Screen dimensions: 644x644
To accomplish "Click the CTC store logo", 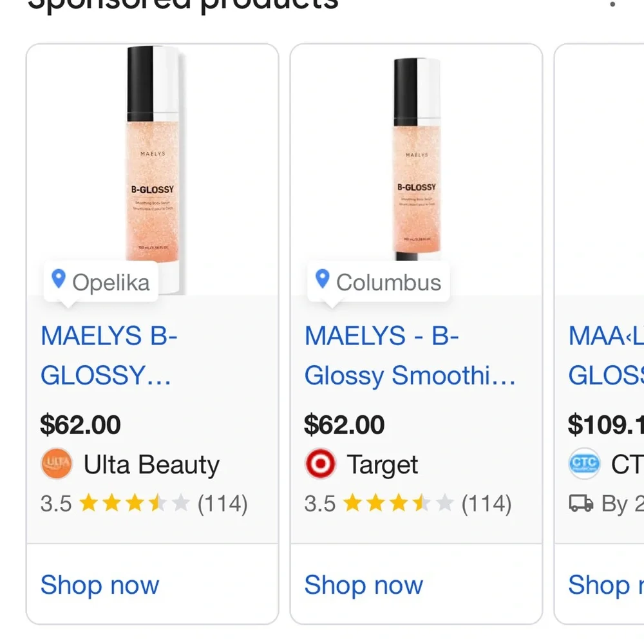I will [584, 464].
